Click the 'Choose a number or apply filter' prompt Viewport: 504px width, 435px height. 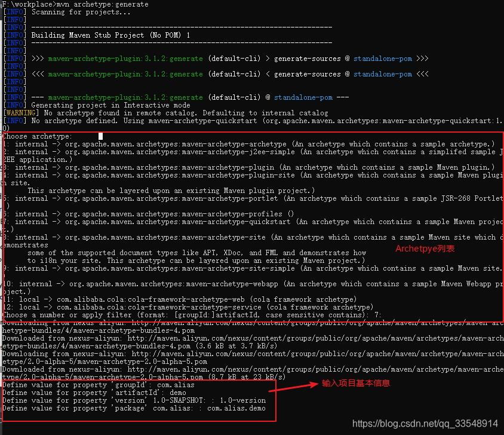pos(192,315)
